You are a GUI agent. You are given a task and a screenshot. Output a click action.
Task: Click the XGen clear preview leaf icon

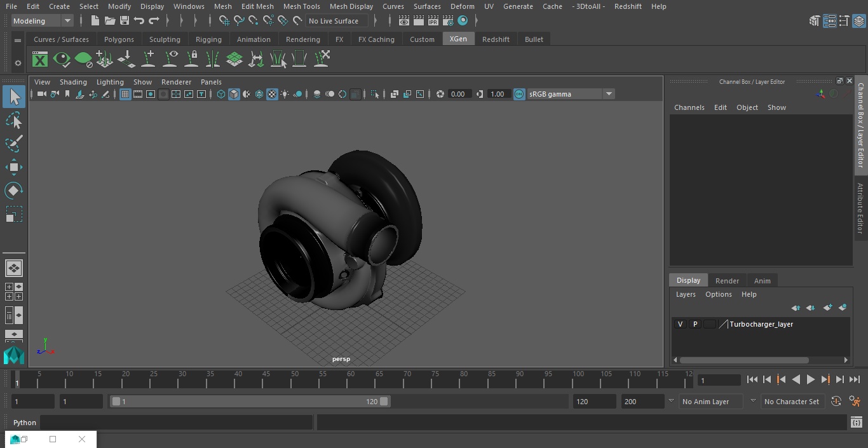pyautogui.click(x=83, y=60)
